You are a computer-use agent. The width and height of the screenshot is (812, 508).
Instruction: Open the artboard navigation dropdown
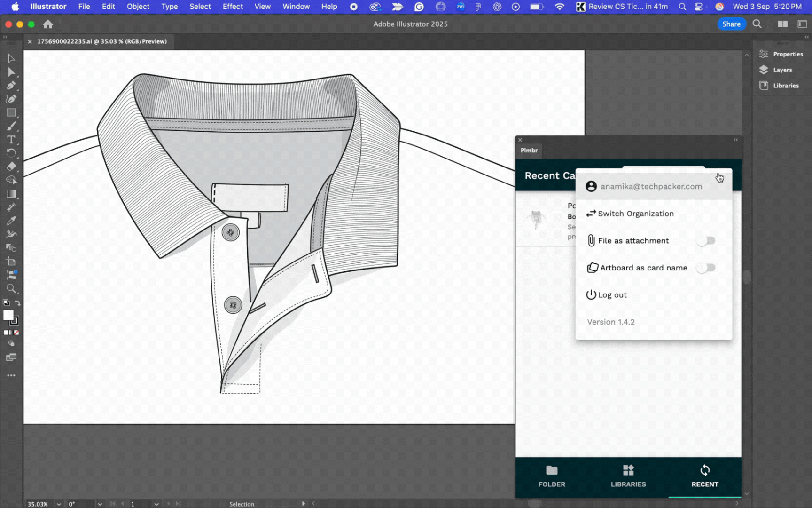[156, 504]
